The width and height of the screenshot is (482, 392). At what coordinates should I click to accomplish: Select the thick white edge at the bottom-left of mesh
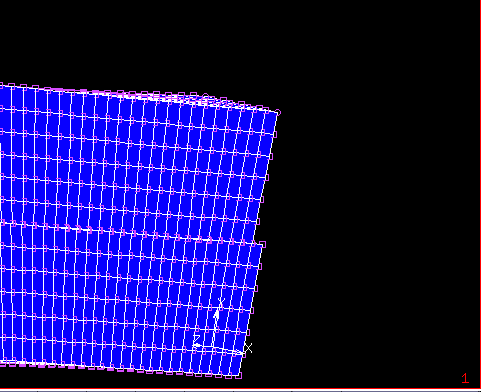pyautogui.click(x=10, y=363)
